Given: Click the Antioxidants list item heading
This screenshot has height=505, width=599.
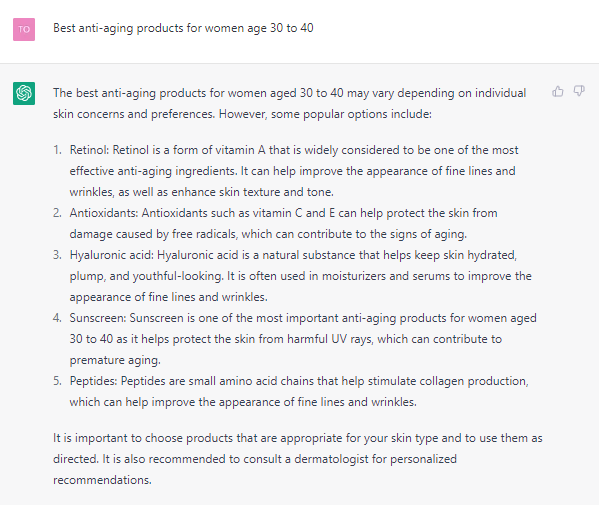Looking at the screenshot, I should coord(104,213).
